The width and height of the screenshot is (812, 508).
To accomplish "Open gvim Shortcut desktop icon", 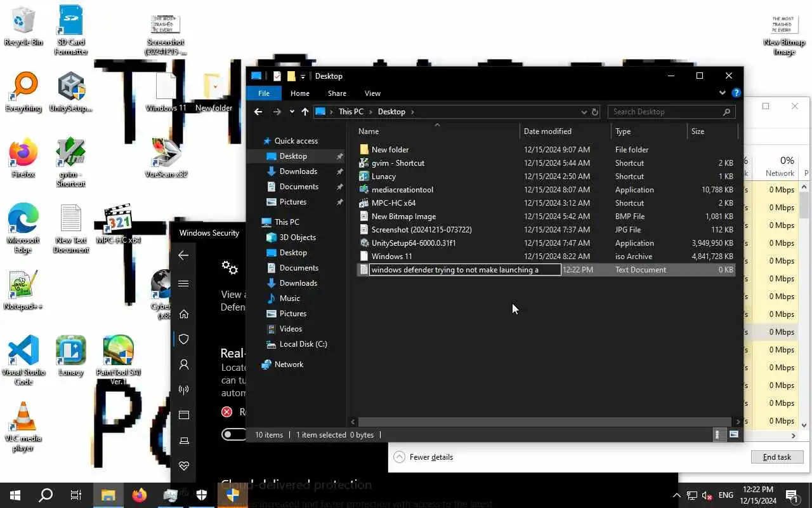I will click(x=70, y=162).
